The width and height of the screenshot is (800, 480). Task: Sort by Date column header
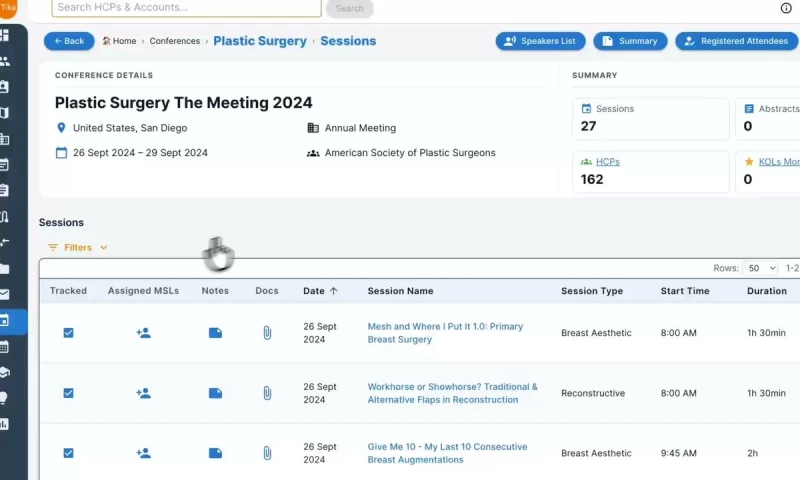pyautogui.click(x=320, y=291)
